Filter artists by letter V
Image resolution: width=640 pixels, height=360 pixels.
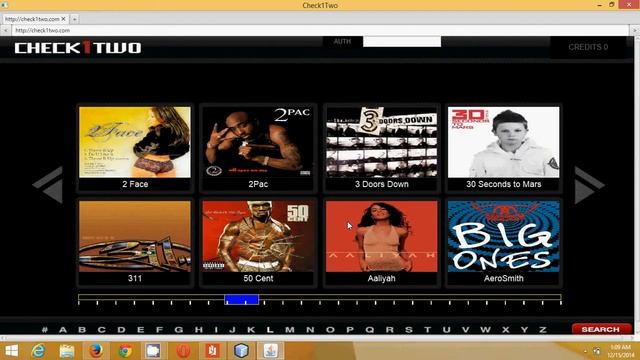(465, 329)
